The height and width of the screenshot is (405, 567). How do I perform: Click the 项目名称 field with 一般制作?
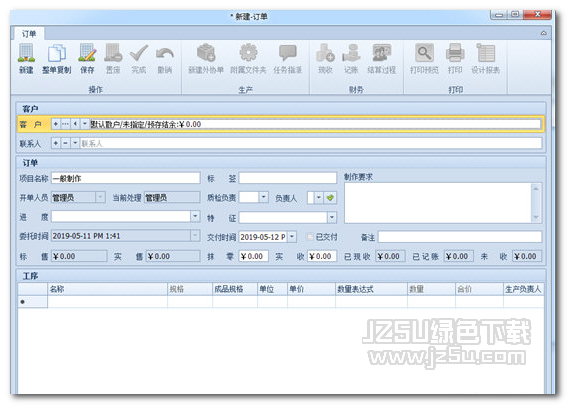[125, 178]
